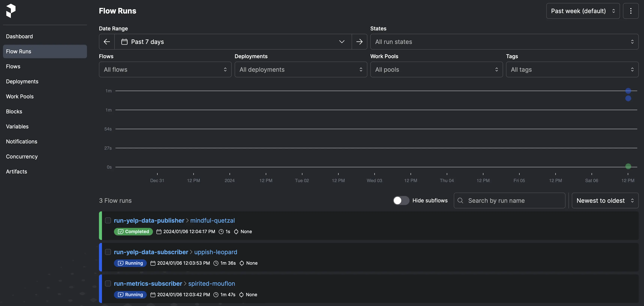Open the spirited-mouflon run link

point(211,283)
